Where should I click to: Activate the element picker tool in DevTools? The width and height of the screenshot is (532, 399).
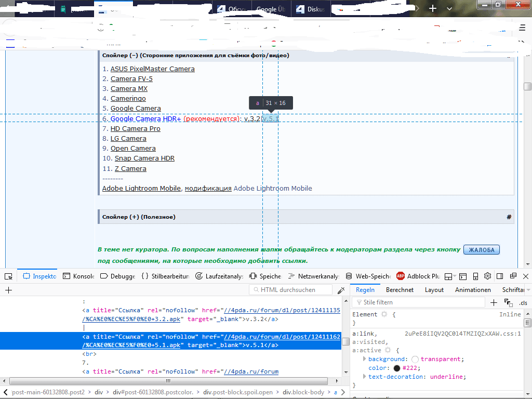tap(8, 276)
